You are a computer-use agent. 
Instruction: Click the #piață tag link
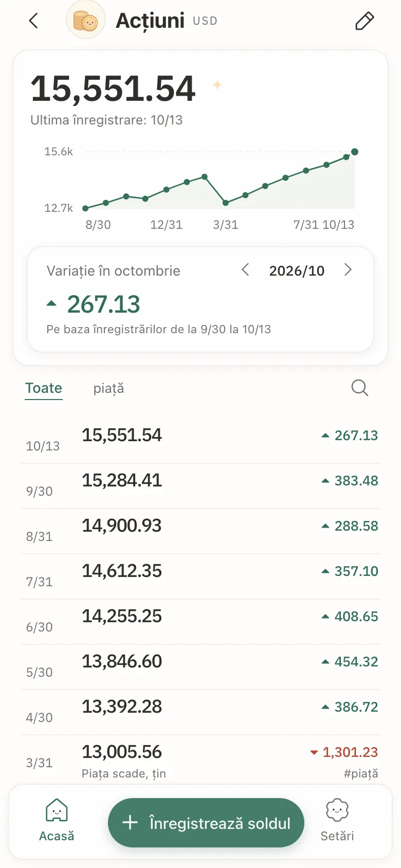pyautogui.click(x=361, y=773)
